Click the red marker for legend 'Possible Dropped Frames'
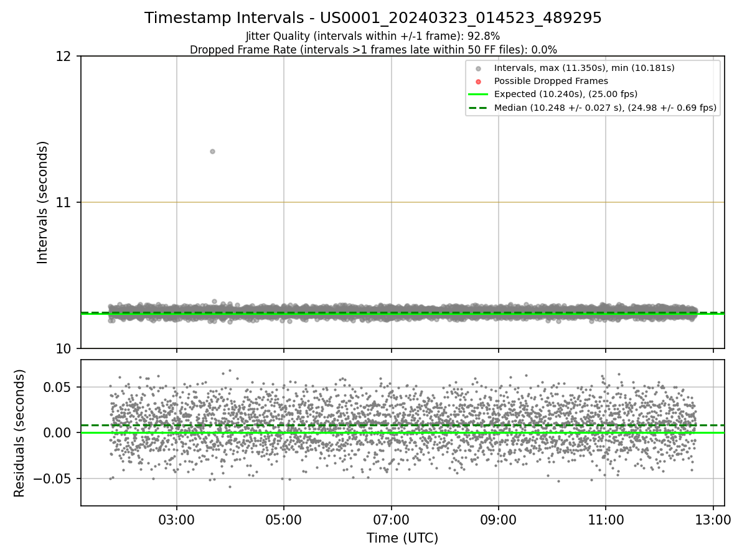 [x=478, y=82]
